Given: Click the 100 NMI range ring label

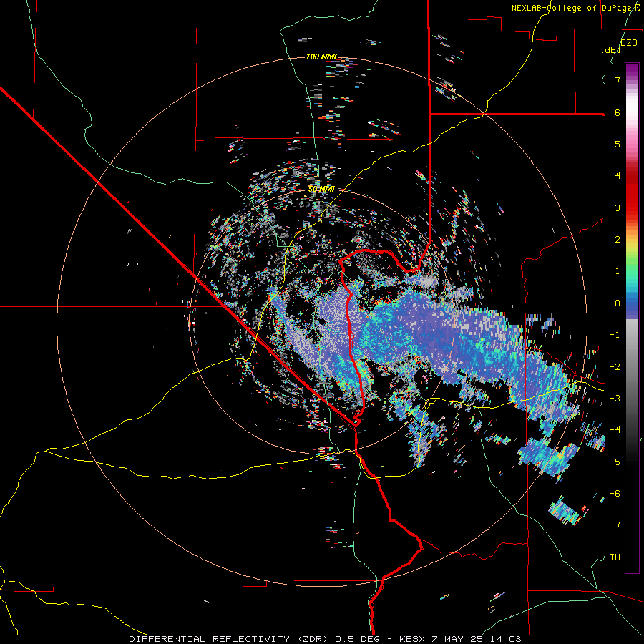Looking at the screenshot, I should pos(321,57).
